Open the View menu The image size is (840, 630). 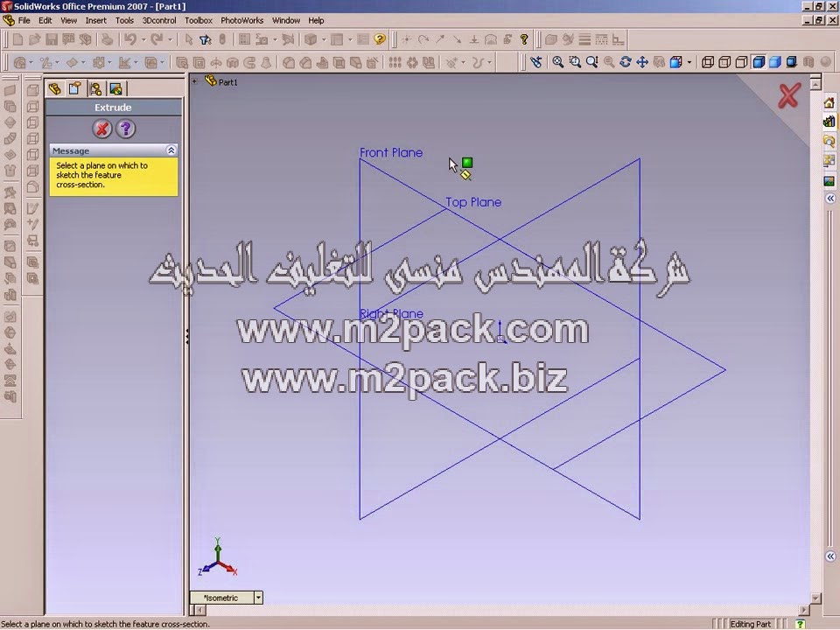68,20
